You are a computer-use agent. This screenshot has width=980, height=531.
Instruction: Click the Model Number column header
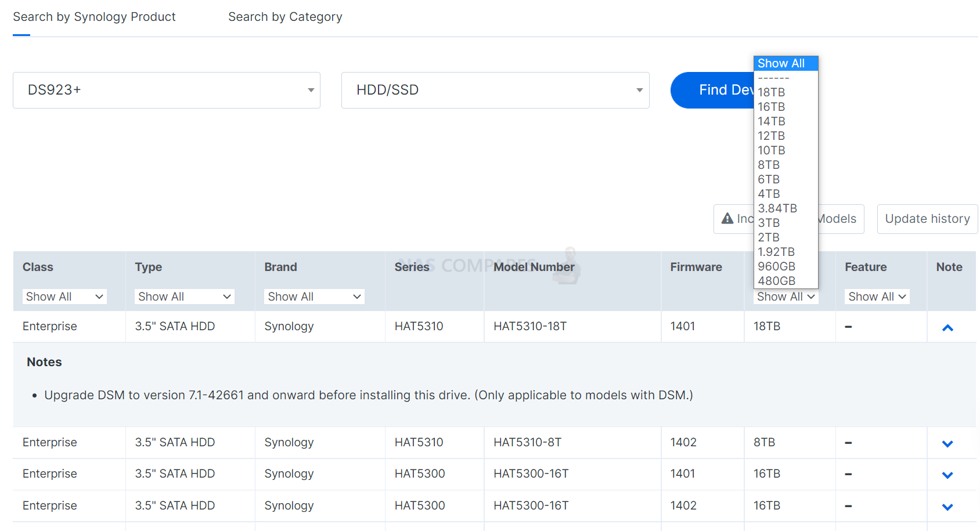(534, 267)
